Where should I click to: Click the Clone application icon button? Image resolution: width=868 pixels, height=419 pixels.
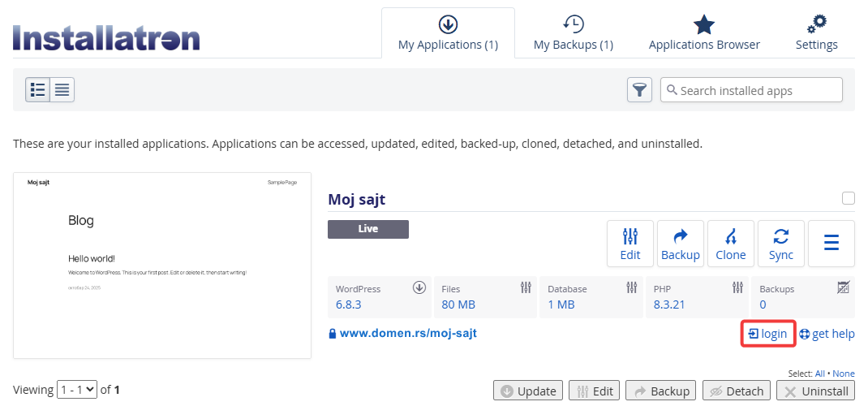click(730, 244)
